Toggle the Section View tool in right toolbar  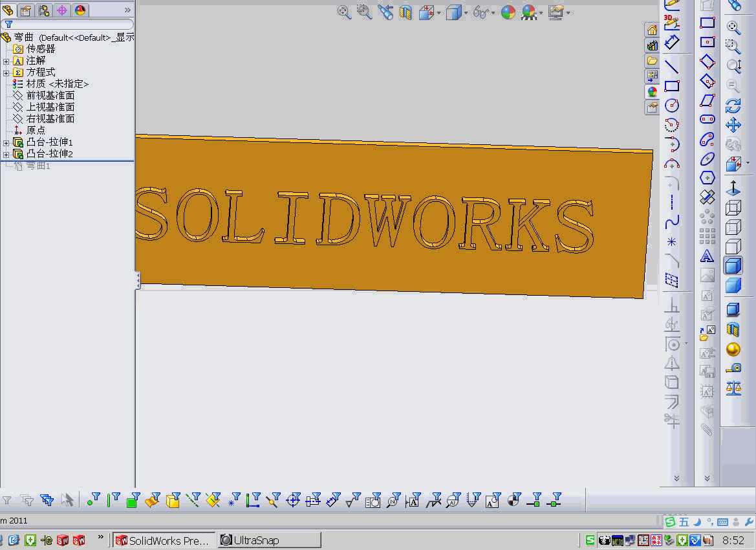click(733, 329)
